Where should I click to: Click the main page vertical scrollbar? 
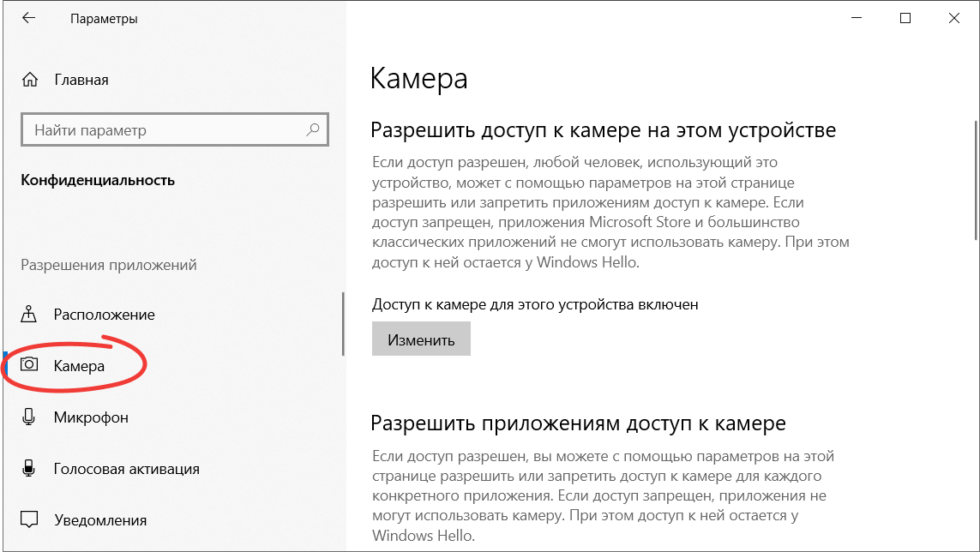click(974, 180)
